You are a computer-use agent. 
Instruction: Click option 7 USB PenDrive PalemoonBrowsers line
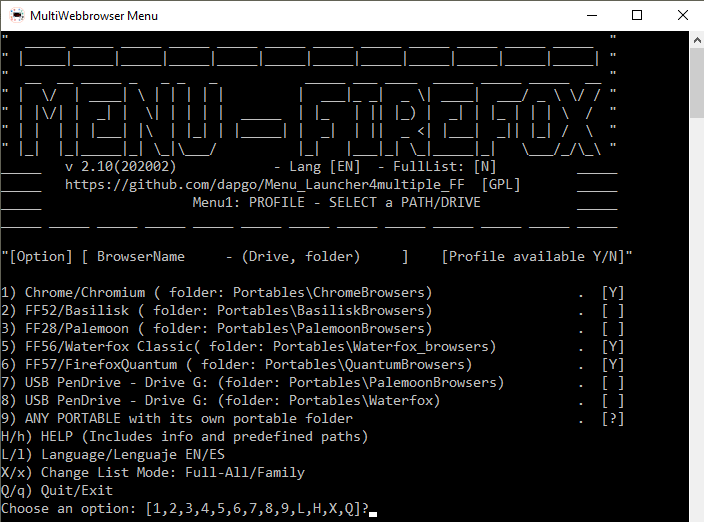click(313, 382)
